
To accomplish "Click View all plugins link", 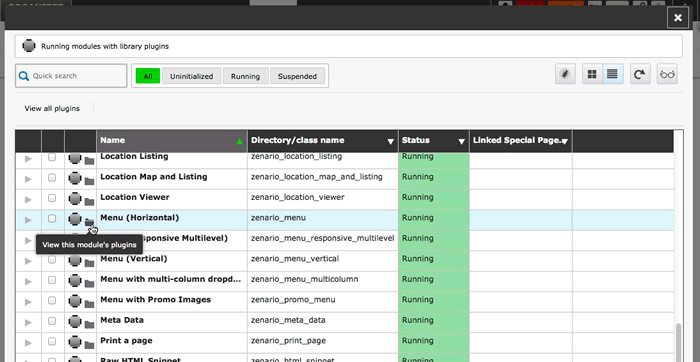I will pos(52,108).
